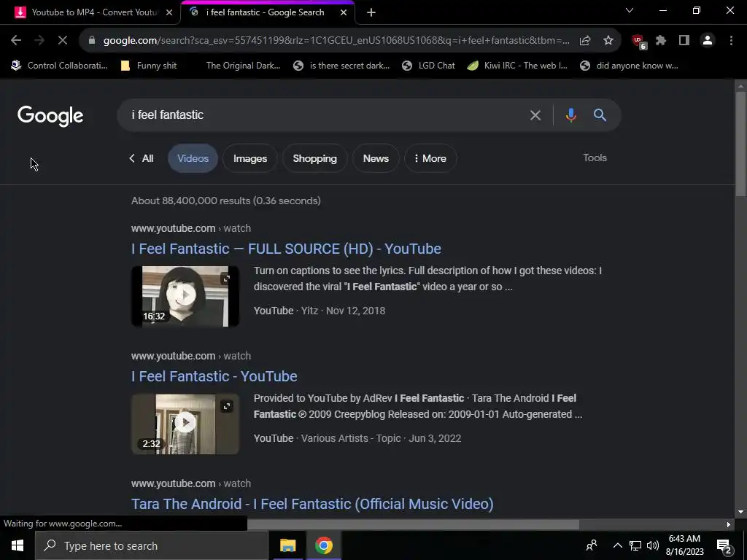
Task: View site information lock icon
Action: [x=92, y=41]
